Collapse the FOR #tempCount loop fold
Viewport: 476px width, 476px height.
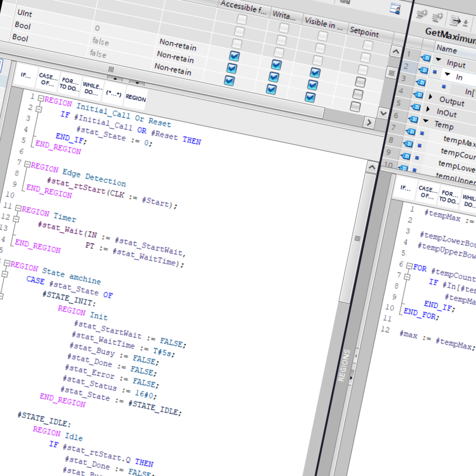coord(409,266)
